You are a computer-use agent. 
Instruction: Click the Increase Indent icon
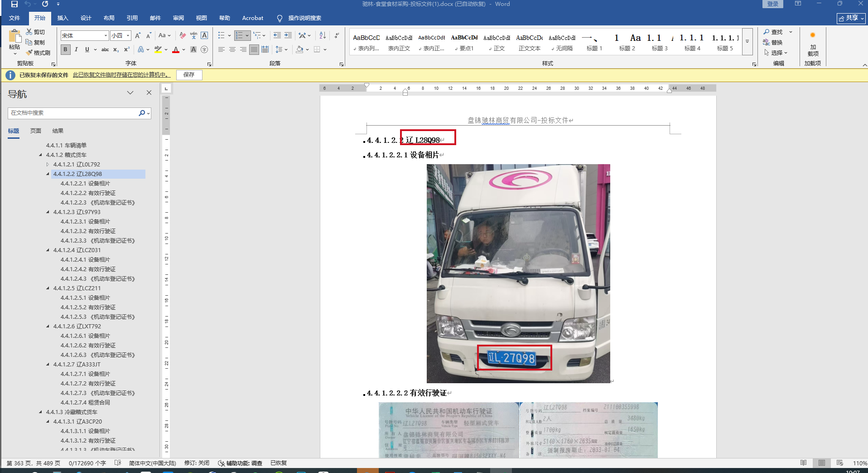click(288, 35)
